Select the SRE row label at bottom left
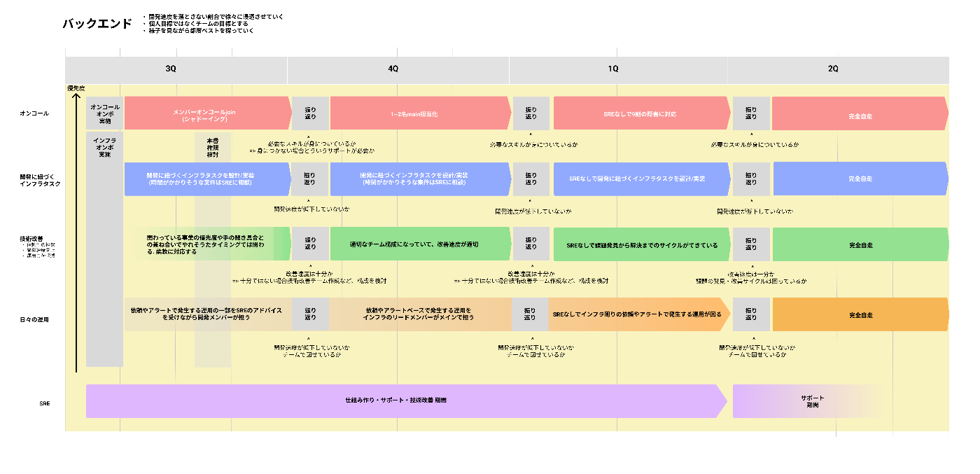This screenshot has height=474, width=980. [45, 404]
